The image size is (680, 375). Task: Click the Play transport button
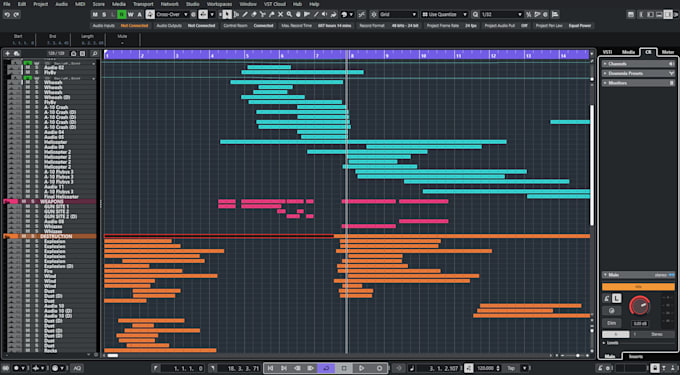pos(362,368)
